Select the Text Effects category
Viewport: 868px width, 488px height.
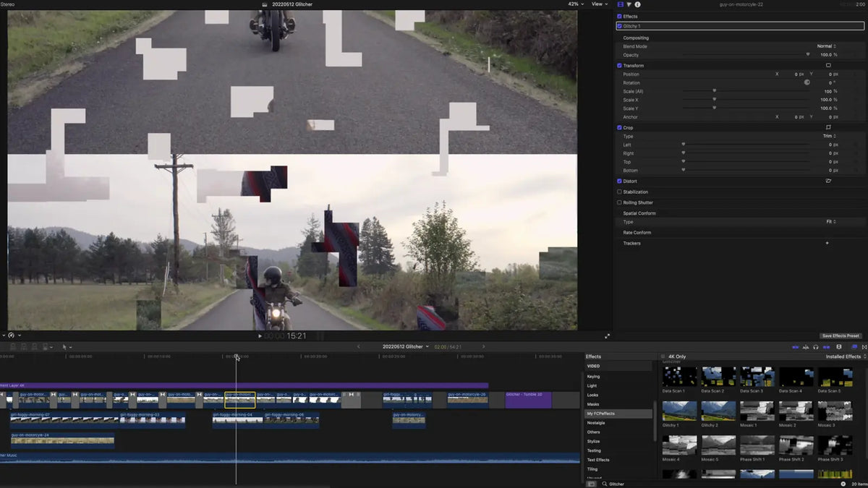pyautogui.click(x=598, y=460)
